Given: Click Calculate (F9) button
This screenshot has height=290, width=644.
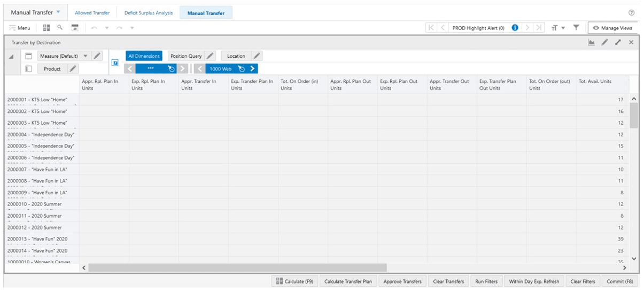Looking at the screenshot, I should [295, 281].
